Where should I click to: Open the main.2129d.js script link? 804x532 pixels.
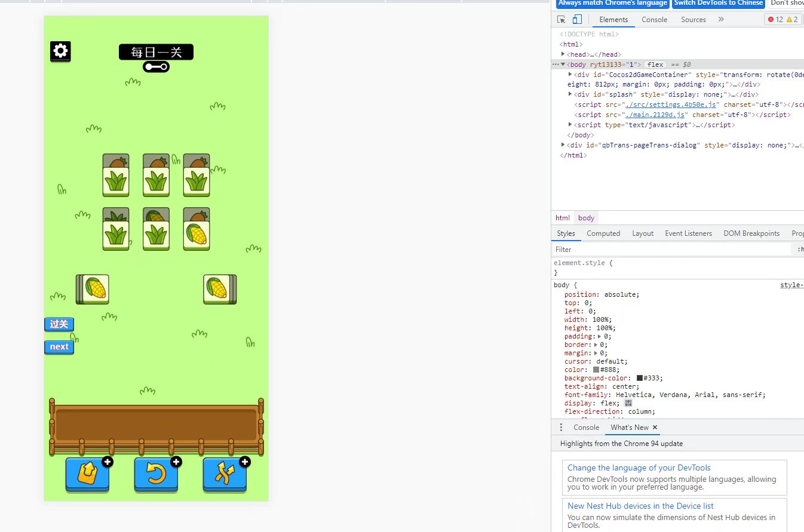point(654,115)
